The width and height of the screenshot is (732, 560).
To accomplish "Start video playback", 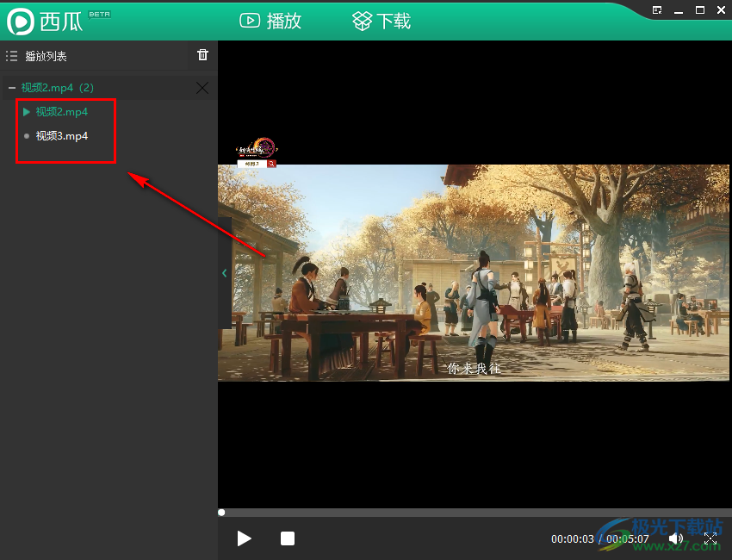I will [244, 538].
